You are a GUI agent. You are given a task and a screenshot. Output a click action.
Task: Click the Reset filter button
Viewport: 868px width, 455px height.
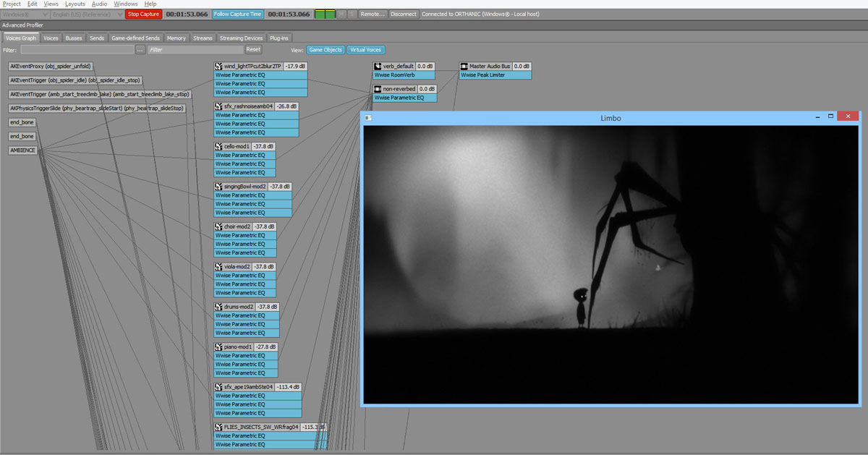(x=253, y=49)
